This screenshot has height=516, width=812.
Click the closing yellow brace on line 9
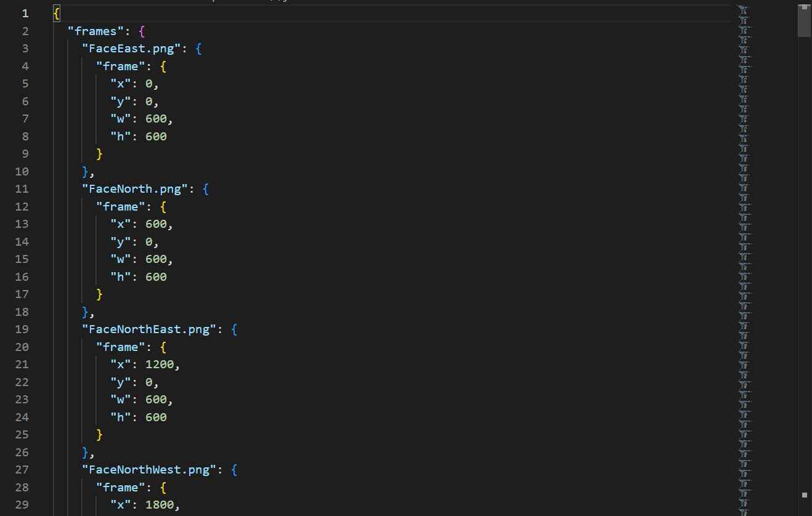[x=99, y=154]
